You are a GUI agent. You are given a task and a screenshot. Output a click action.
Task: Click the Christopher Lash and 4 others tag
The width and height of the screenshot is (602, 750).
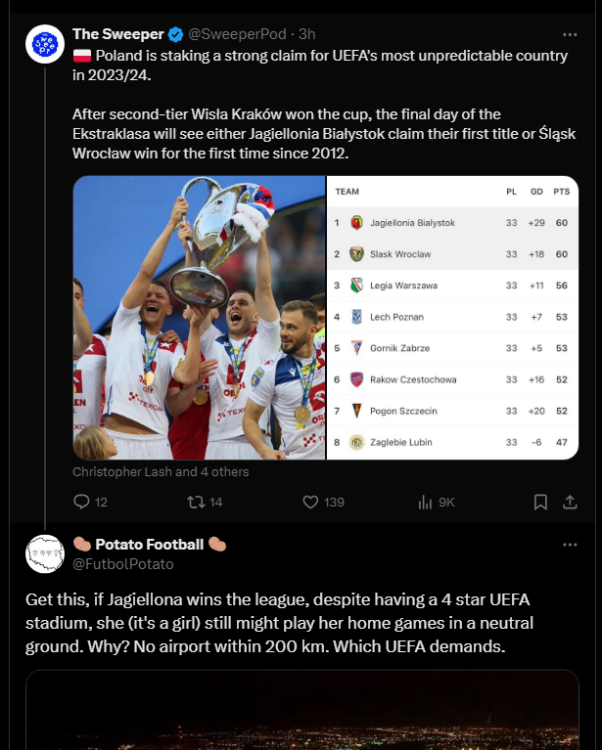point(161,471)
